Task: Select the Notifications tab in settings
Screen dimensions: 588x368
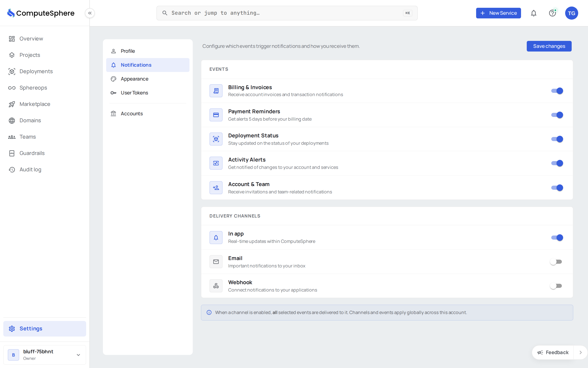Action: (x=148, y=65)
